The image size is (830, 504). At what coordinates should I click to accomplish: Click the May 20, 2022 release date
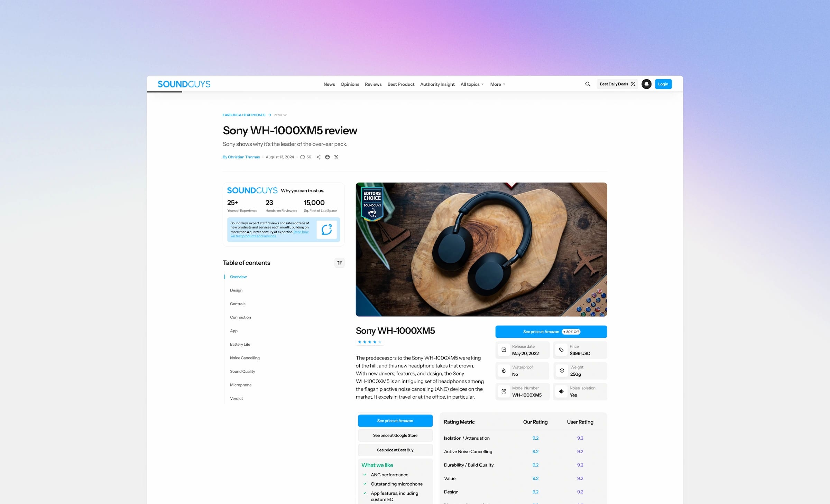pos(525,353)
